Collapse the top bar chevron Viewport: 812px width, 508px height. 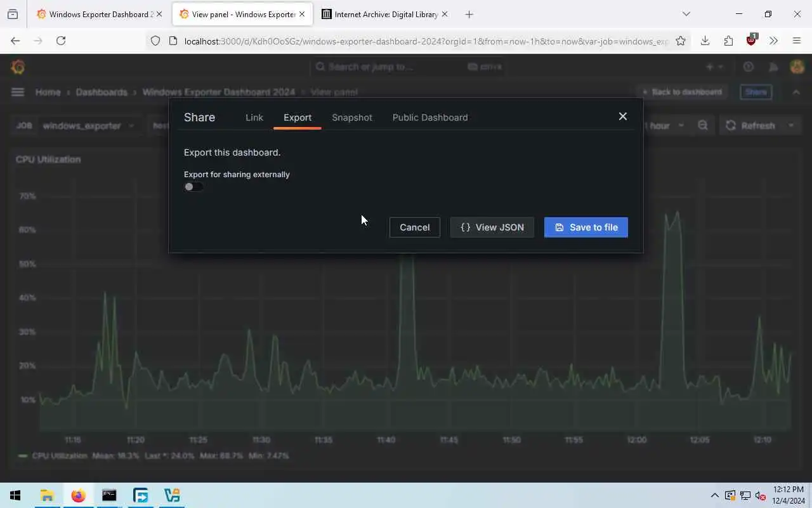[796, 92]
